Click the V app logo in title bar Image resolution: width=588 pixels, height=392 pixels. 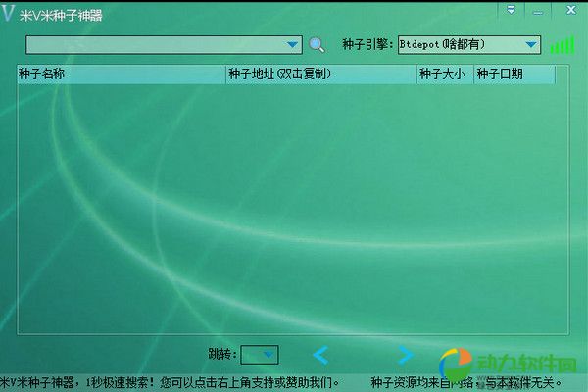pyautogui.click(x=9, y=15)
